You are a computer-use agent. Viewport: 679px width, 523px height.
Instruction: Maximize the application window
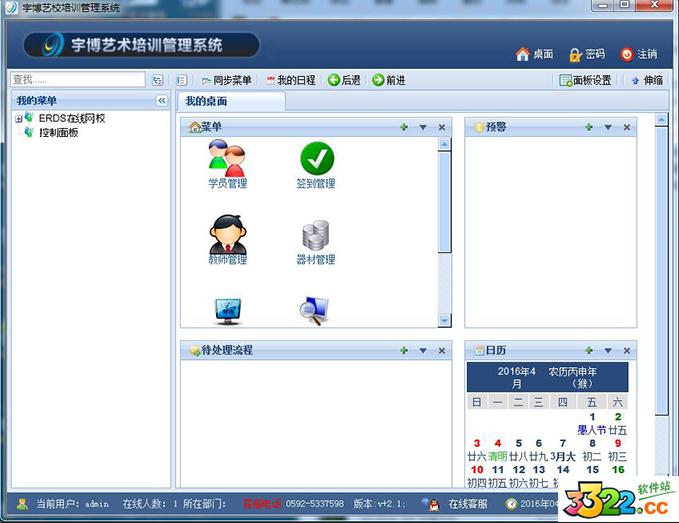(x=624, y=5)
